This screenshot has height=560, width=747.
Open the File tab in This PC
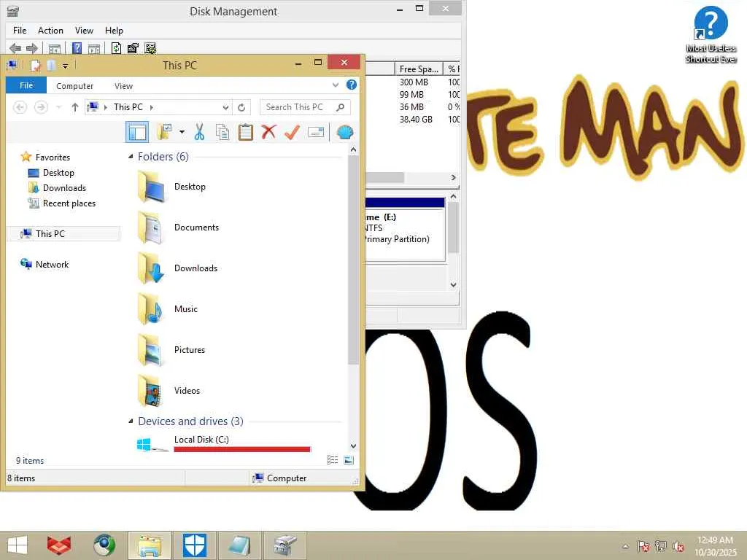coord(26,85)
